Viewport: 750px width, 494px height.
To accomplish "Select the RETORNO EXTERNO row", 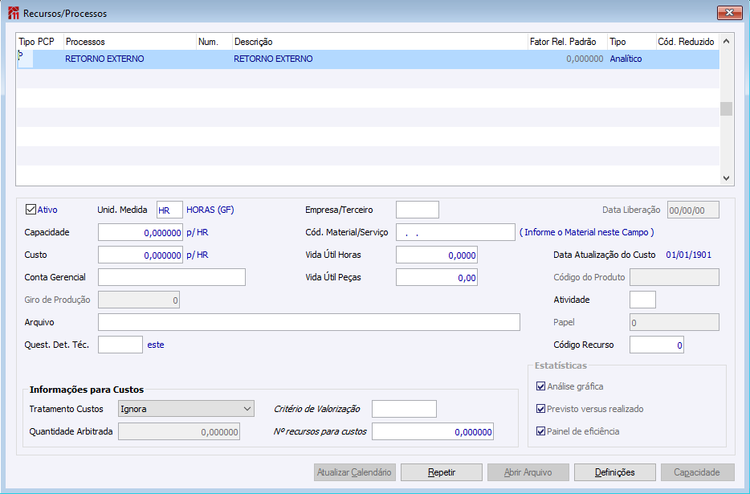I will click(x=368, y=59).
